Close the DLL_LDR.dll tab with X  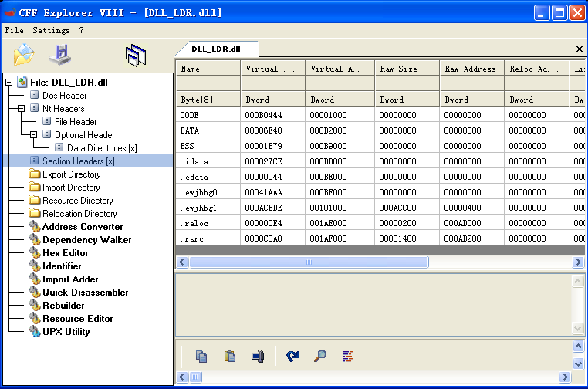(x=579, y=49)
